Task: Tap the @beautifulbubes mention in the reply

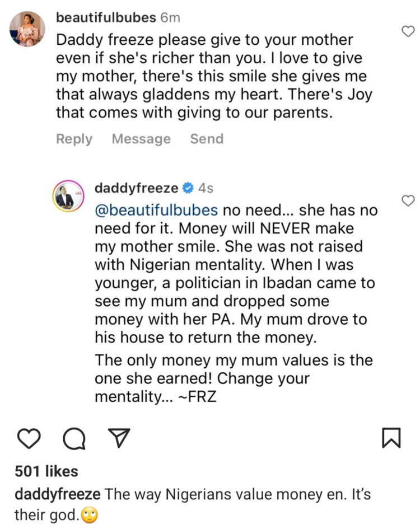Action: pyautogui.click(x=156, y=210)
